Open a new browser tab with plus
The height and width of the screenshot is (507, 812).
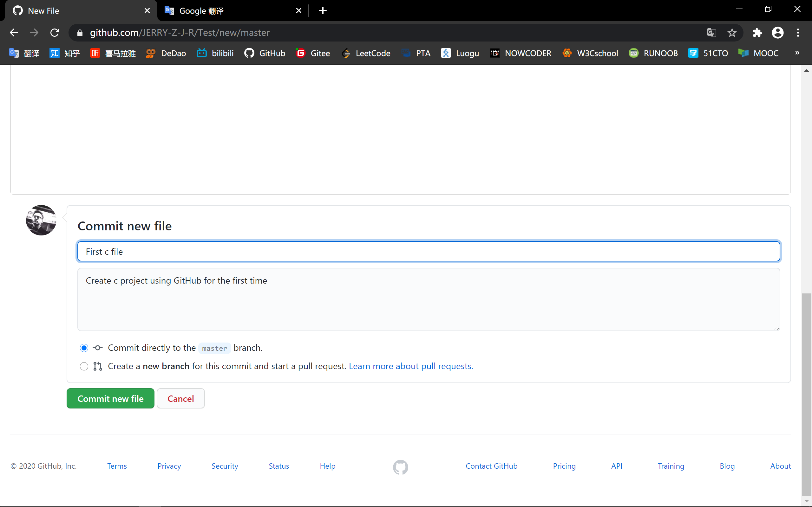pos(323,11)
